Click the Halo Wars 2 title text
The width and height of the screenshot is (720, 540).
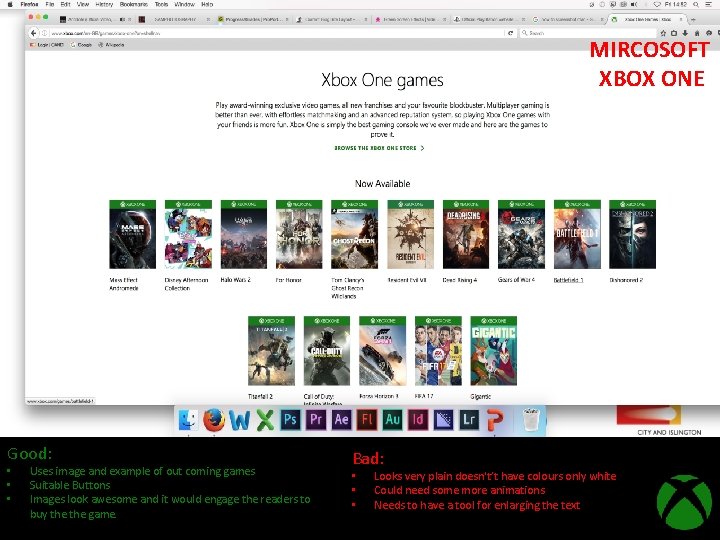(x=236, y=280)
